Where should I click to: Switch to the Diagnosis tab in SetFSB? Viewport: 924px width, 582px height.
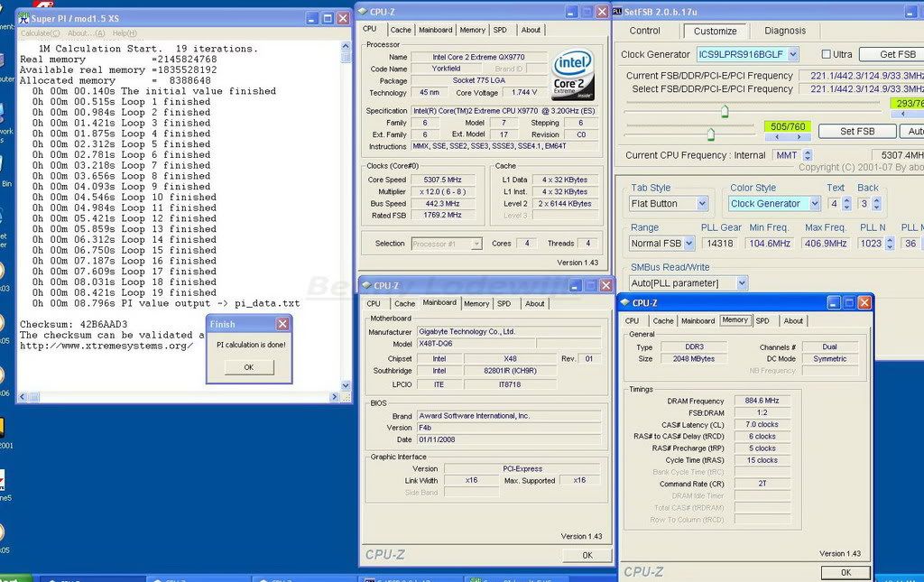tap(785, 31)
